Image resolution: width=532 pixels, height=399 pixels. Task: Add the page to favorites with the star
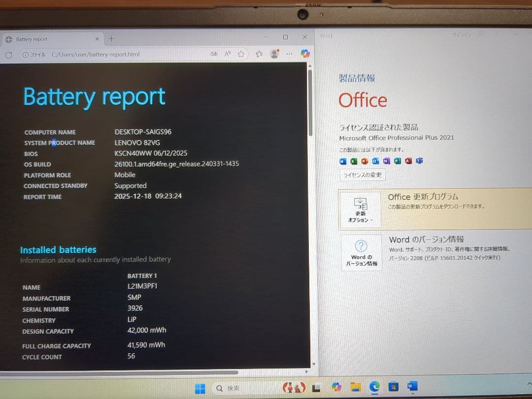pyautogui.click(x=241, y=54)
